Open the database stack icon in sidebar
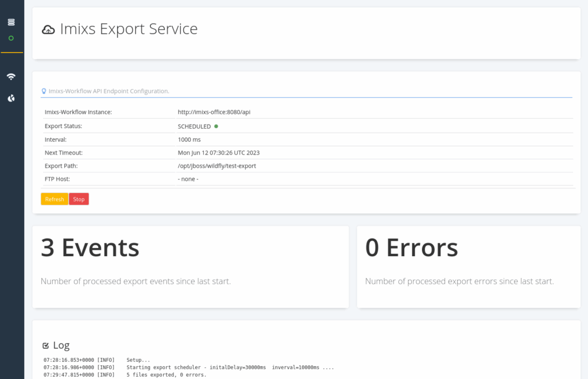 click(x=11, y=22)
